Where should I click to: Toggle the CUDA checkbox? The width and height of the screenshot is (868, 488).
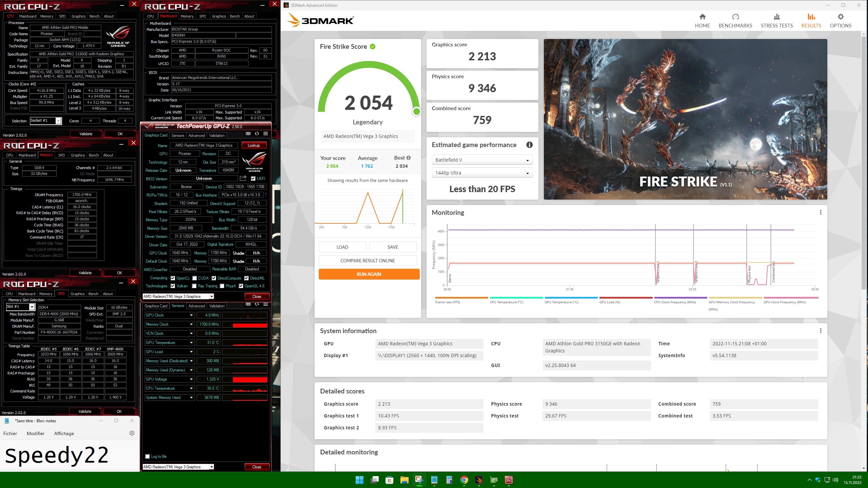(x=195, y=278)
